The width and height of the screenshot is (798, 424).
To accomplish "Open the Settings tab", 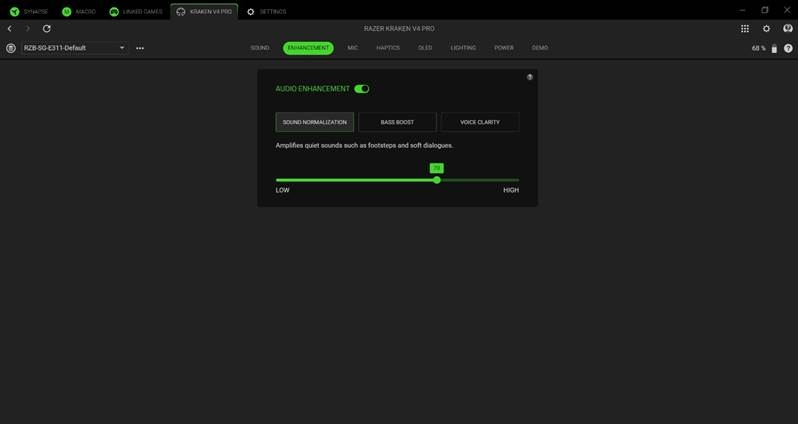I will 266,11.
